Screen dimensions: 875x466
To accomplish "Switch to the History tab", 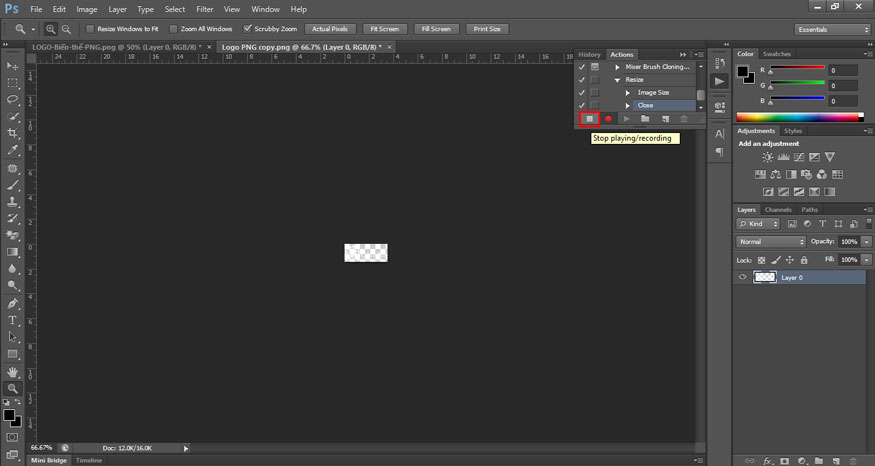I will click(589, 55).
